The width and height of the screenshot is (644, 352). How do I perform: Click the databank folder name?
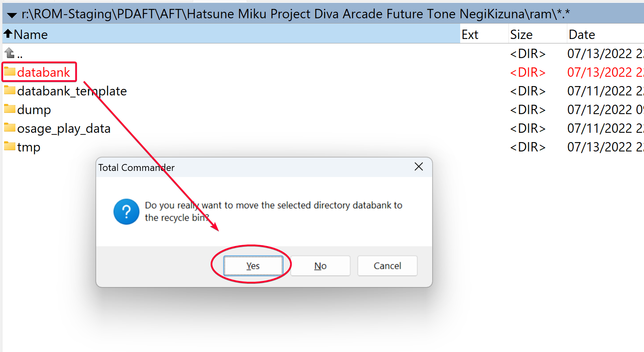coord(43,72)
